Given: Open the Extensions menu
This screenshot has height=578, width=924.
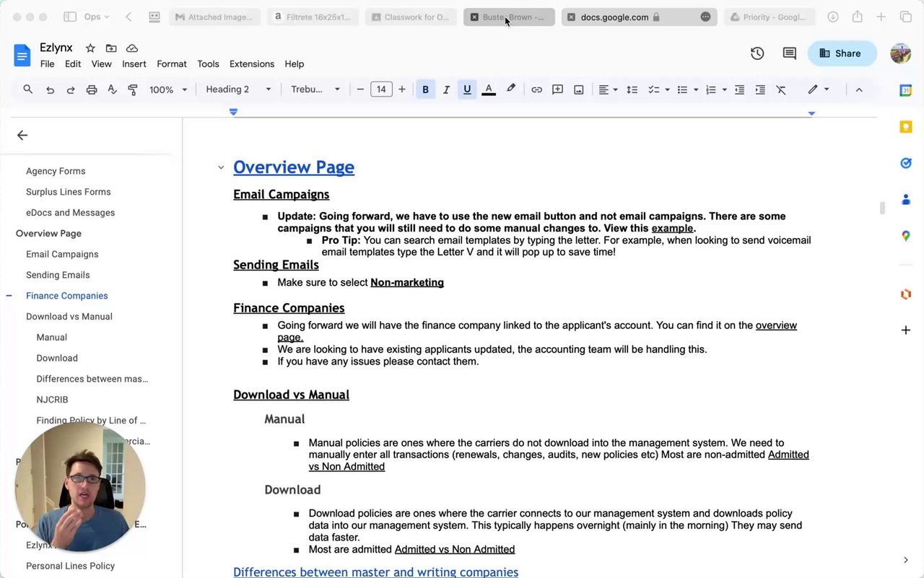Looking at the screenshot, I should point(252,64).
